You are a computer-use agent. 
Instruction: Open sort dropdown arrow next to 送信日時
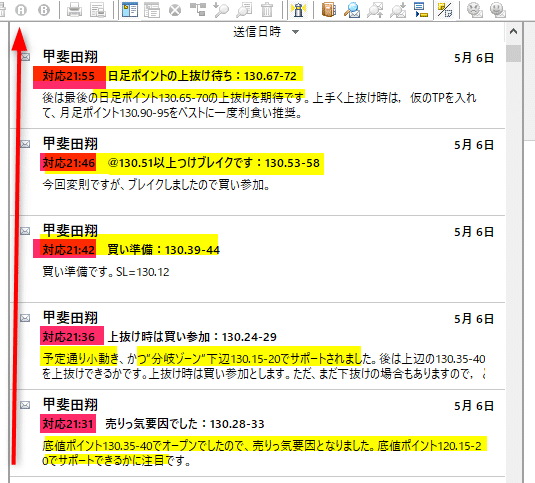click(295, 32)
